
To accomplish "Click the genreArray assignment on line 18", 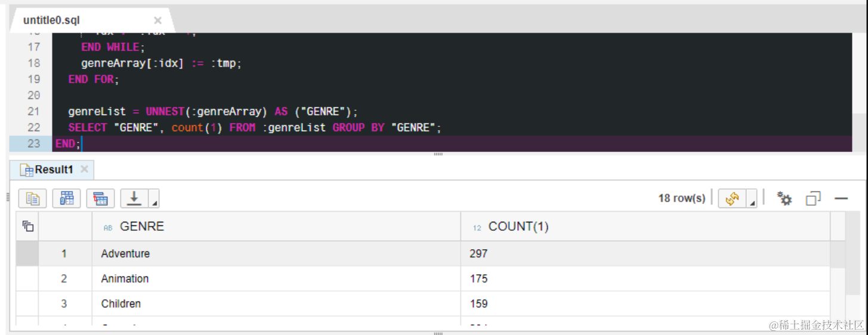I will (x=161, y=63).
